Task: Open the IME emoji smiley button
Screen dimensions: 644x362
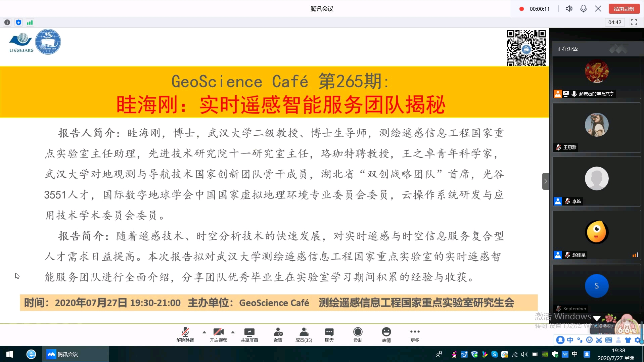Action: point(589,340)
